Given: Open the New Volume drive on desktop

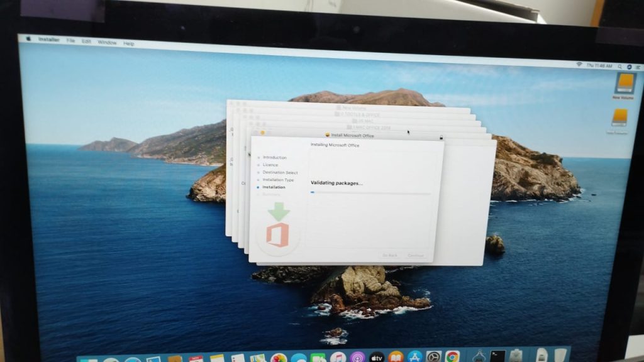Looking at the screenshot, I should pos(625,85).
